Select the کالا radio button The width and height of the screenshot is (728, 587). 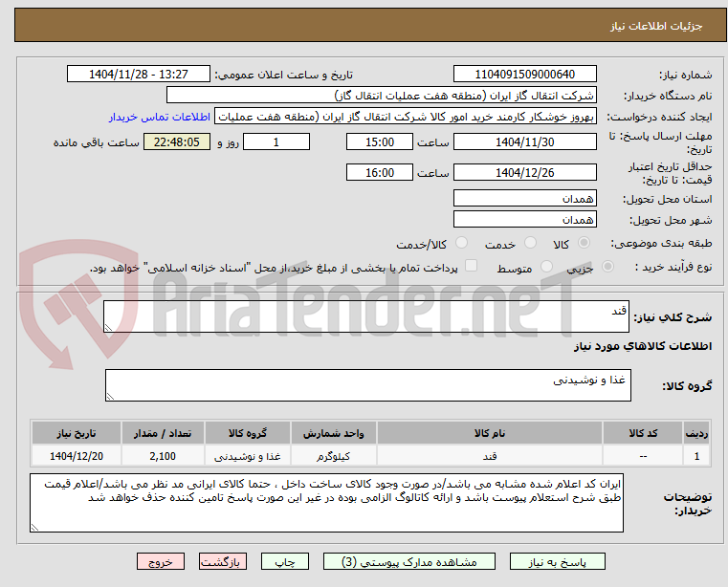(585, 243)
